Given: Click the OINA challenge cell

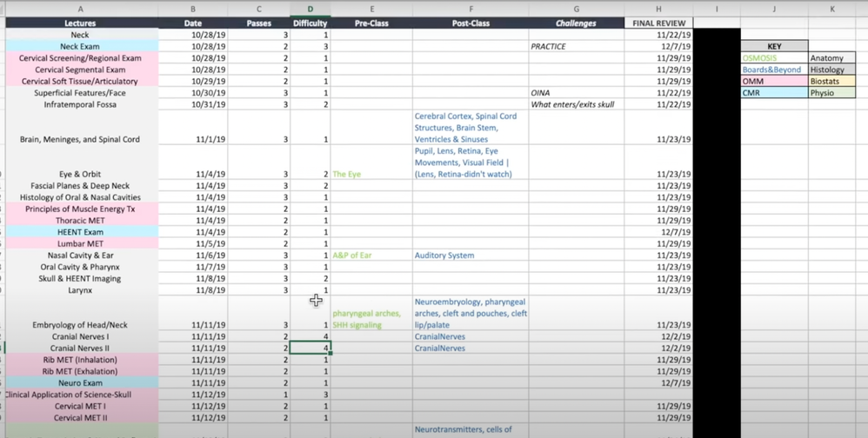Looking at the screenshot, I should [577, 93].
